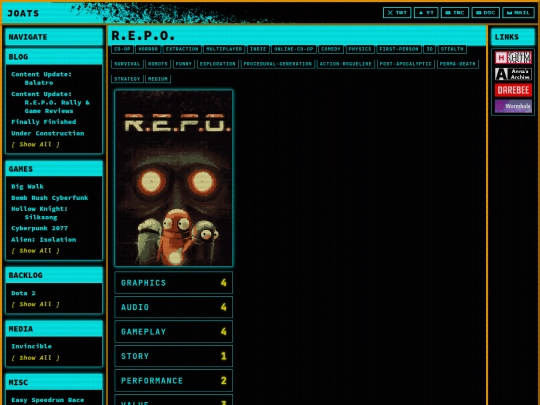Open the Finally Finished blog post
The image size is (540, 405).
pos(43,122)
